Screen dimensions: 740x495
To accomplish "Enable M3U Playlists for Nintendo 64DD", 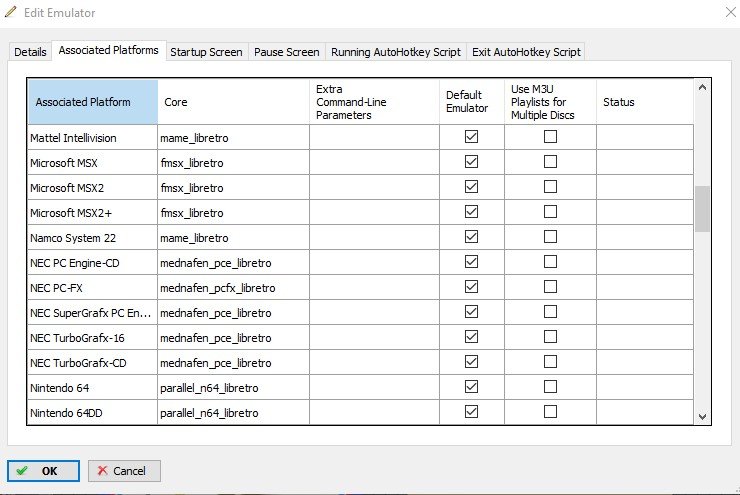I will click(x=550, y=412).
